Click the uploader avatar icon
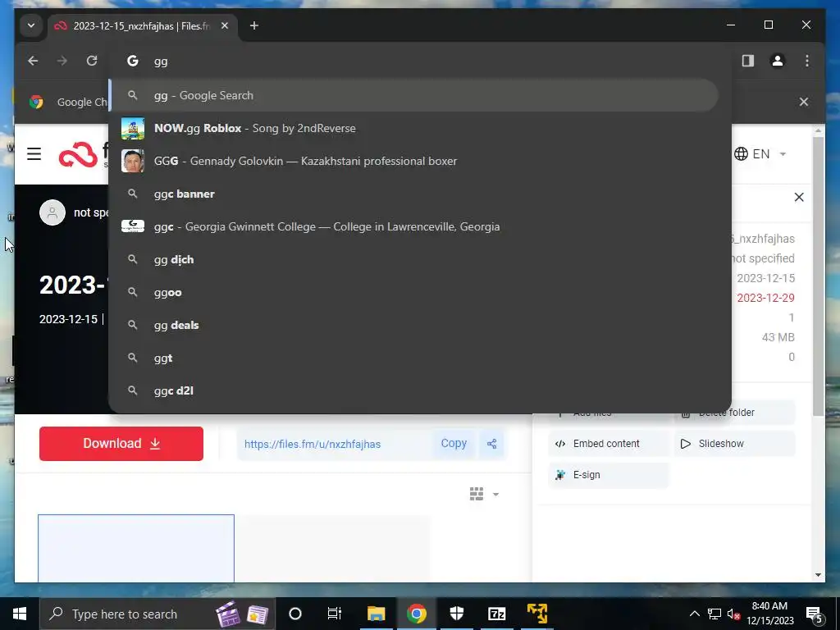This screenshot has height=630, width=840. click(52, 212)
